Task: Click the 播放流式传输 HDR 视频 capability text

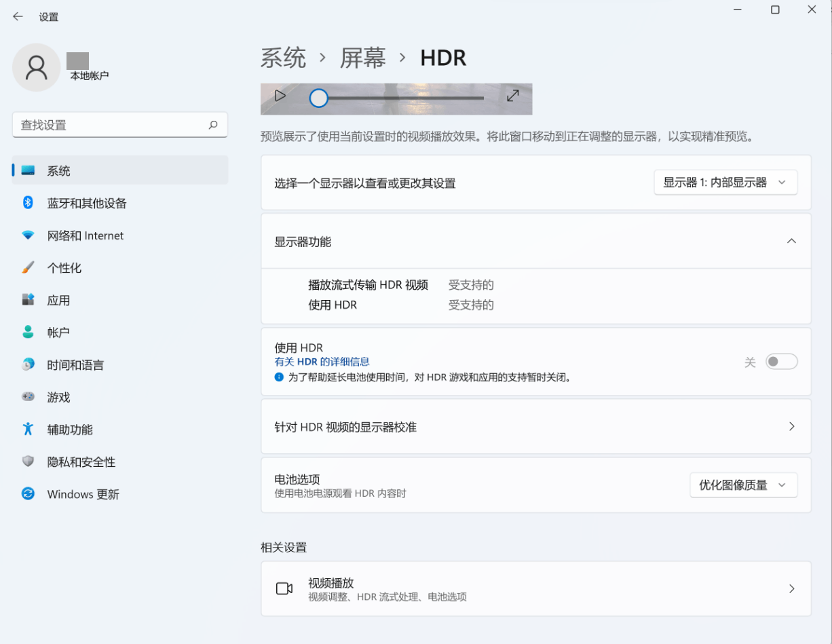Action: pyautogui.click(x=368, y=285)
